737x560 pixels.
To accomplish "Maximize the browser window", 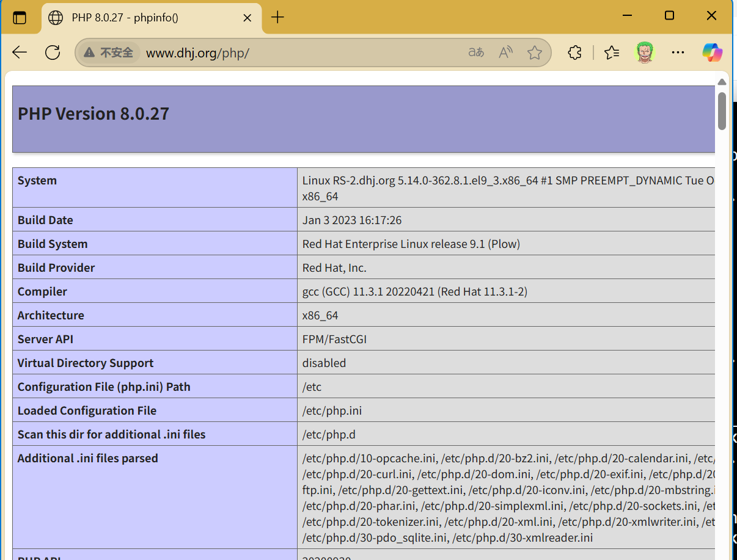I will click(x=669, y=16).
